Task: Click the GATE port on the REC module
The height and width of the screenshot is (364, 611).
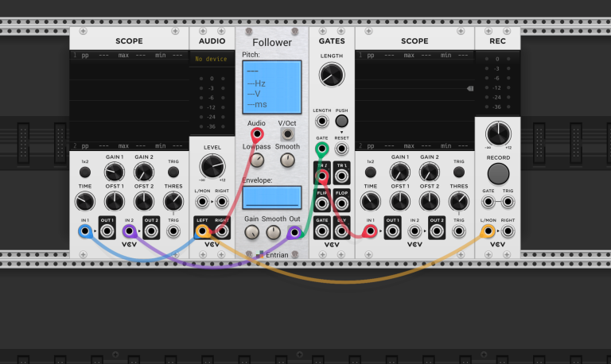Action: point(488,202)
